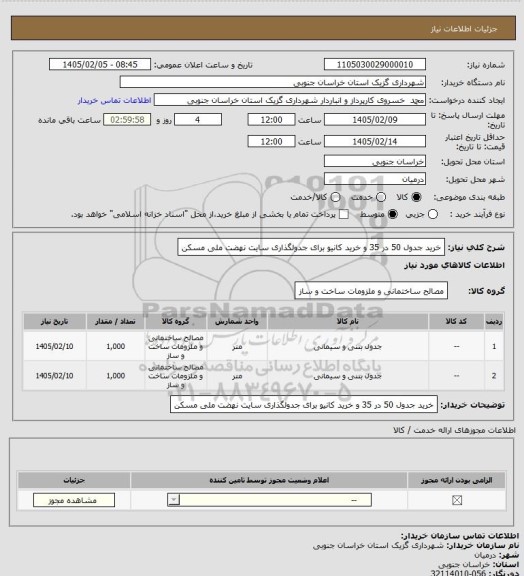This screenshot has height=576, width=524.
Task: Click the remaining time field 02:59:58
Action: tap(127, 120)
